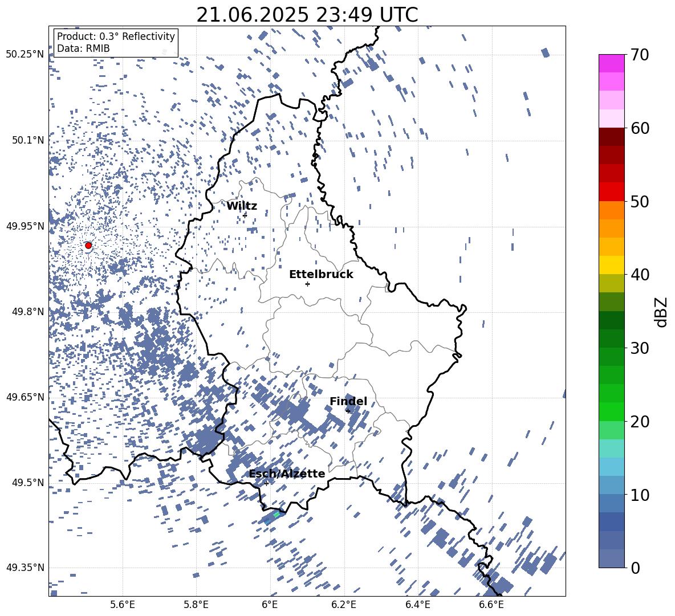Click the green echo south of Esch/Alzette

[x=276, y=514]
